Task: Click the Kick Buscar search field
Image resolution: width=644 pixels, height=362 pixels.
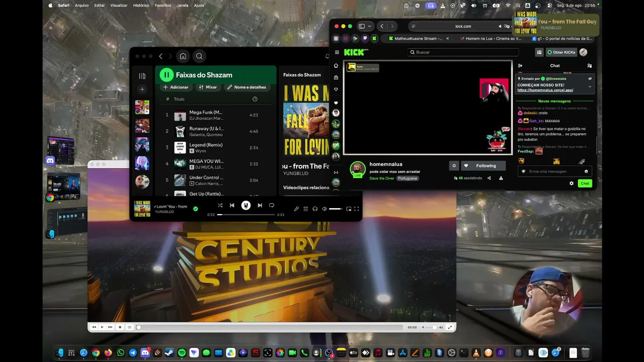Action: pyautogui.click(x=463, y=52)
